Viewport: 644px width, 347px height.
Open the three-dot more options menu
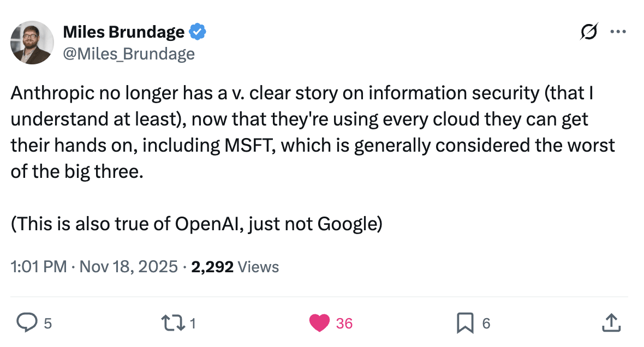tap(618, 32)
